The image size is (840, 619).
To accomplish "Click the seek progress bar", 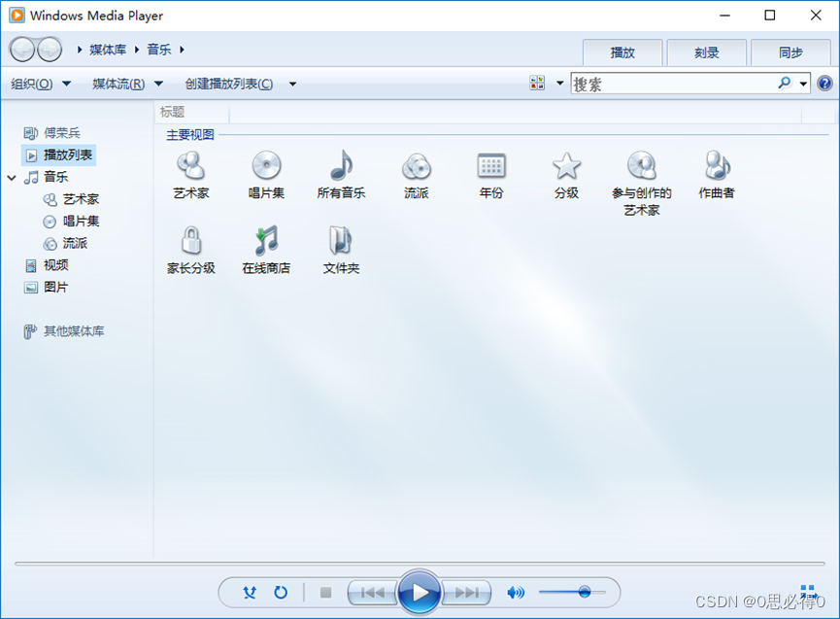I will [420, 564].
